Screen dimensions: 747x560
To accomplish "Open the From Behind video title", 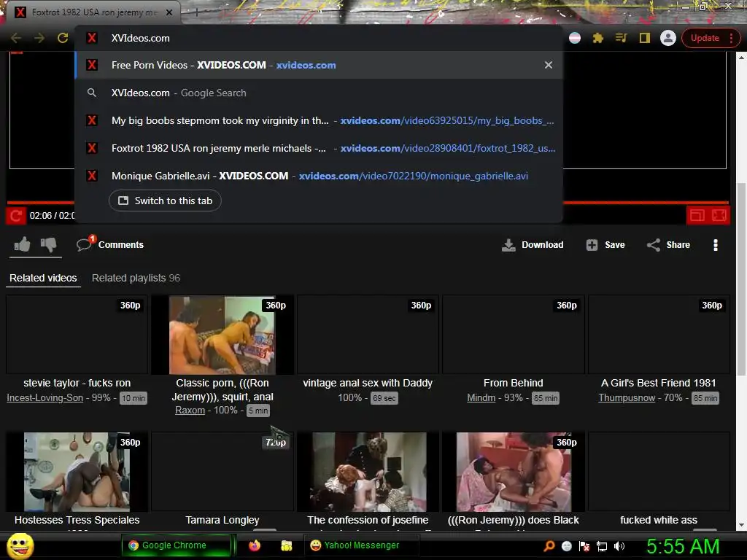I will tap(513, 383).
